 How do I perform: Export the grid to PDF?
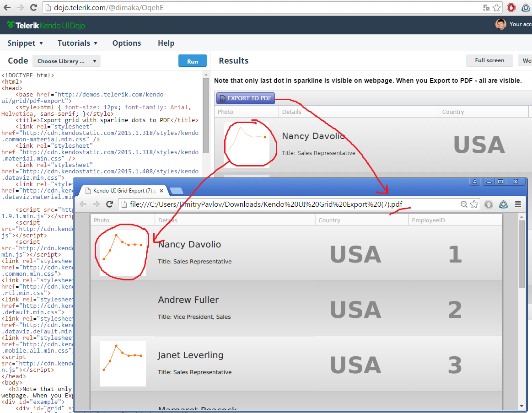tap(246, 98)
